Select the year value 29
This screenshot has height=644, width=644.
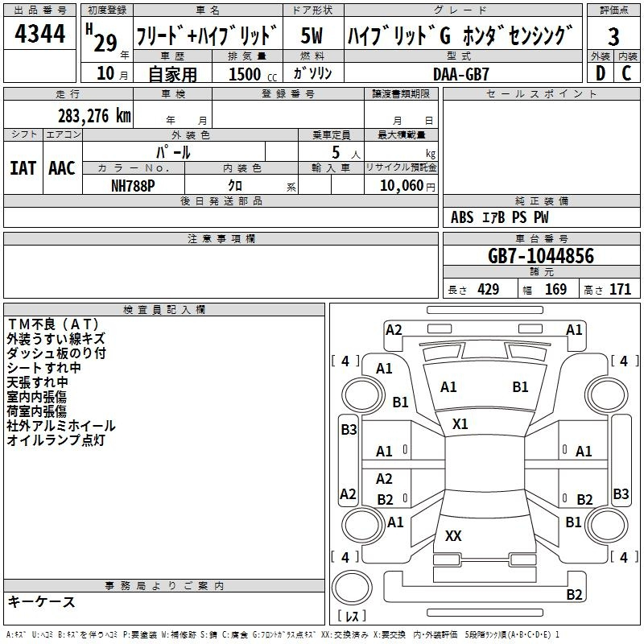pos(105,43)
